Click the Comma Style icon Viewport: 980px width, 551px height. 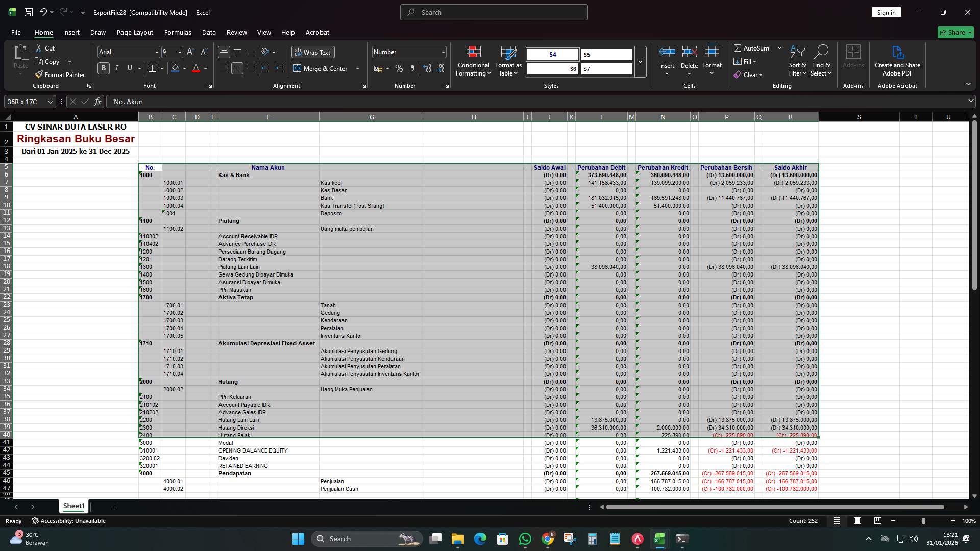point(413,68)
